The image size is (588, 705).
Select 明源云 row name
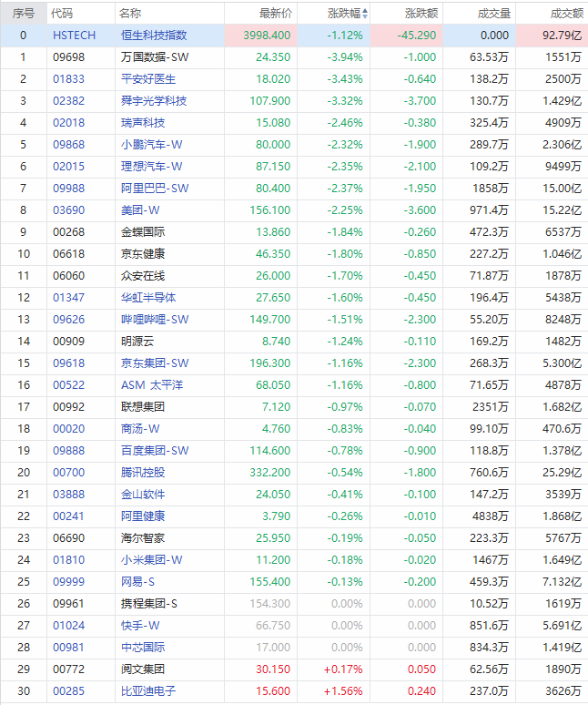[137, 342]
